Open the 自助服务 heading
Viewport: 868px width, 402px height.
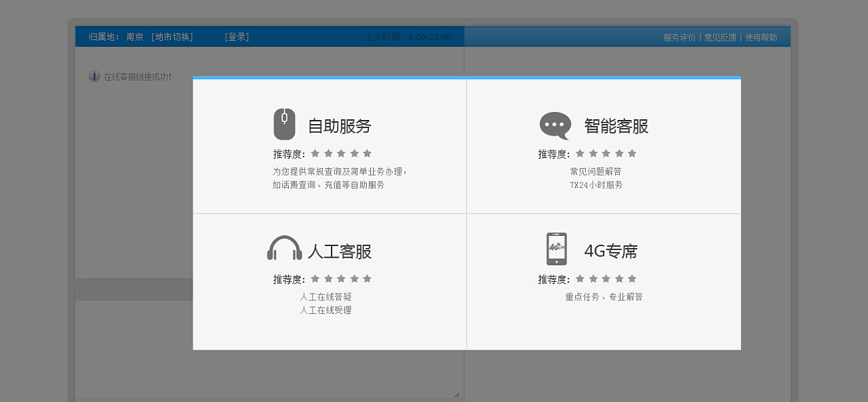[x=340, y=126]
